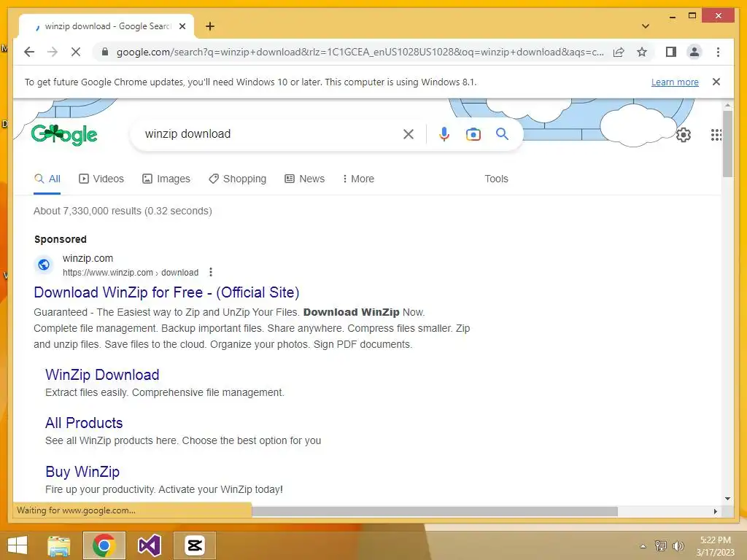Show hidden system tray icons

click(x=643, y=546)
